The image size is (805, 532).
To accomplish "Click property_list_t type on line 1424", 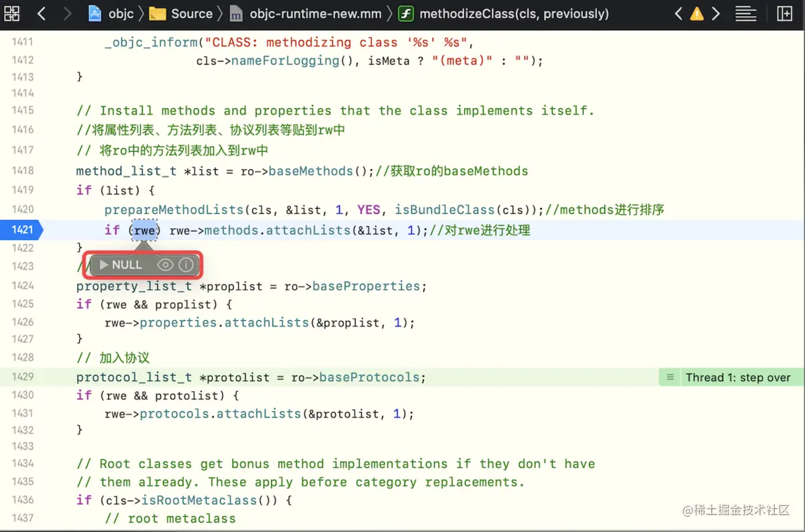I will (134, 286).
